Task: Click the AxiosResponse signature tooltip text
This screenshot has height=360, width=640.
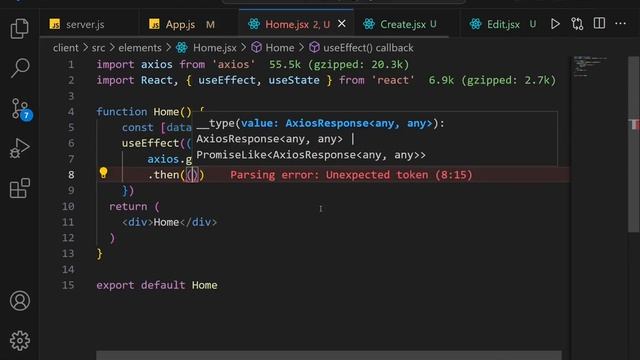Action: pos(320,123)
